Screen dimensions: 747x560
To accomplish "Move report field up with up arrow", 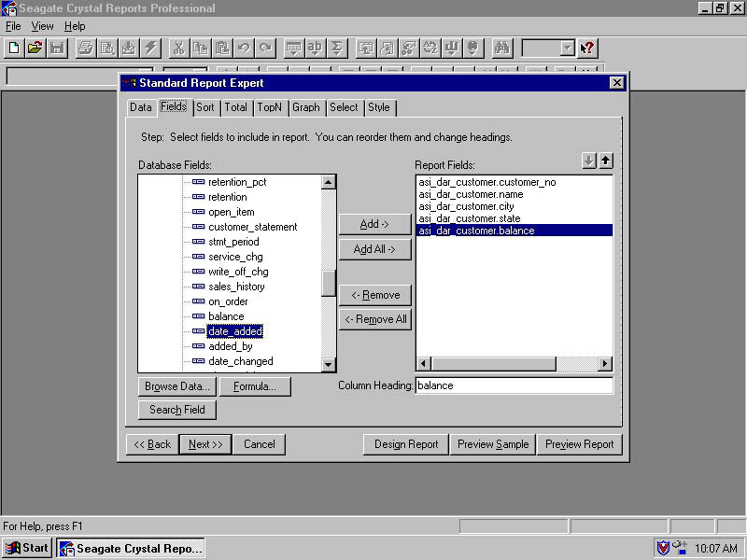I will tap(605, 161).
